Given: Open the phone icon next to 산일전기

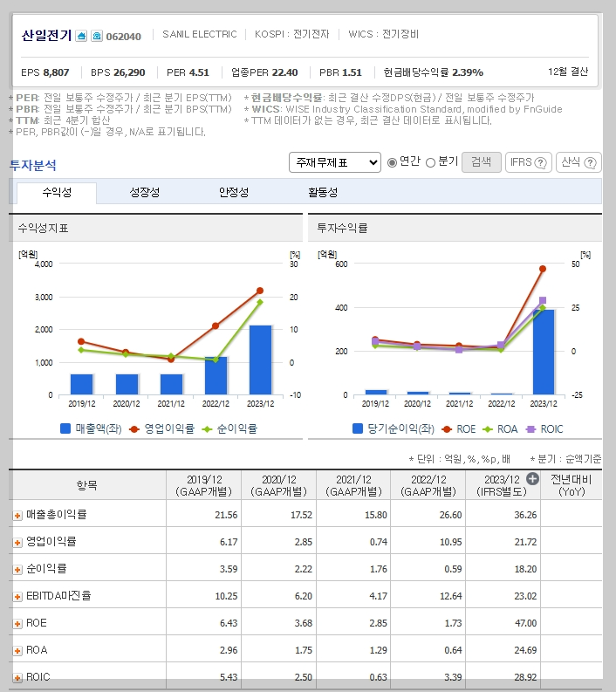Looking at the screenshot, I should (97, 36).
